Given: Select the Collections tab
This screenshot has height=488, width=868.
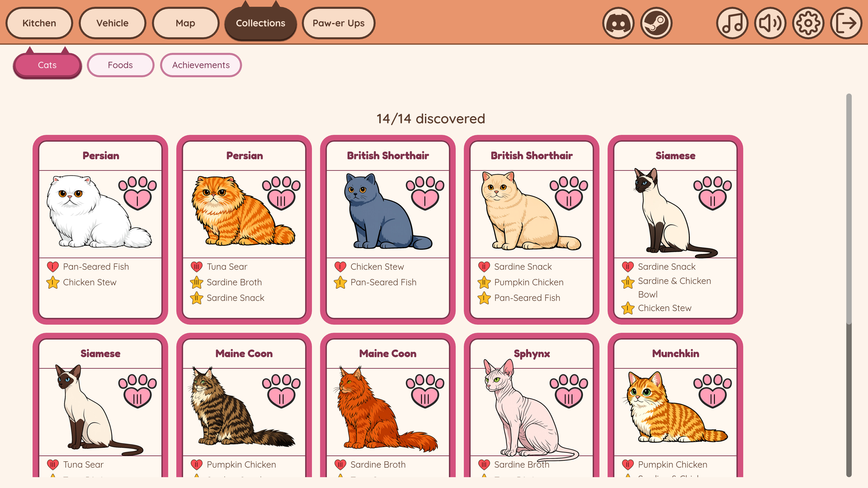Looking at the screenshot, I should point(260,23).
